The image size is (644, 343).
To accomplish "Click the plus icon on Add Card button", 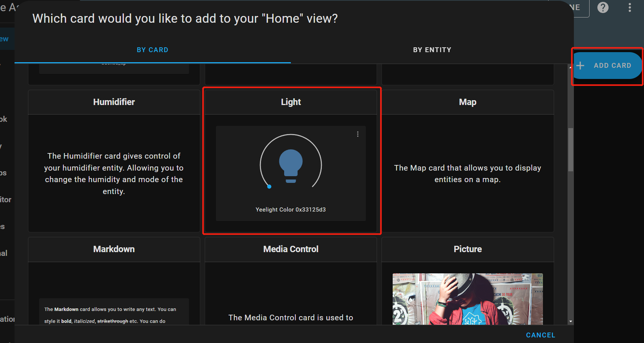I will click(x=580, y=66).
